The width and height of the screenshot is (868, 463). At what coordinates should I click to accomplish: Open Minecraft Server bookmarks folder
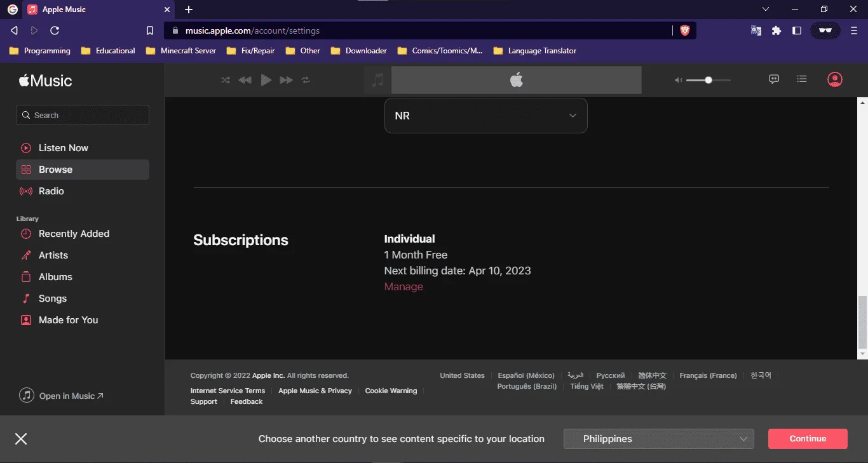[181, 51]
